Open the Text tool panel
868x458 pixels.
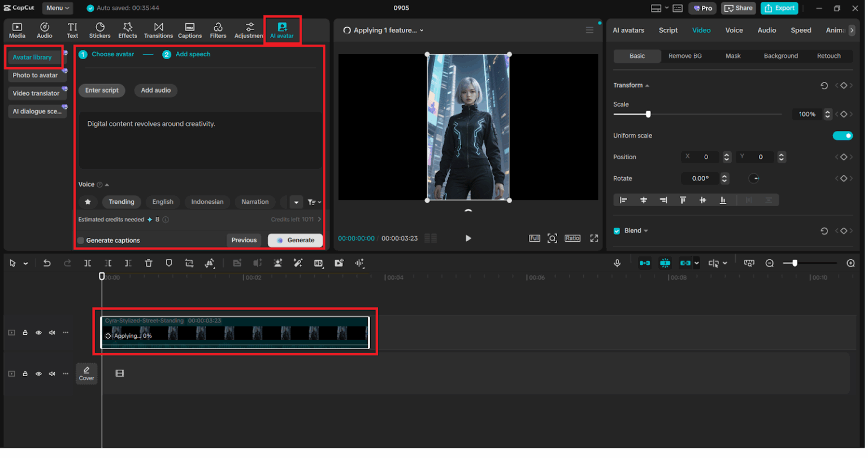tap(72, 30)
